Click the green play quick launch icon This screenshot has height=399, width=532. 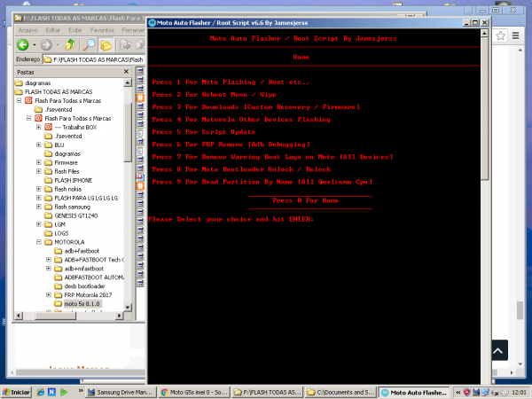(x=64, y=392)
